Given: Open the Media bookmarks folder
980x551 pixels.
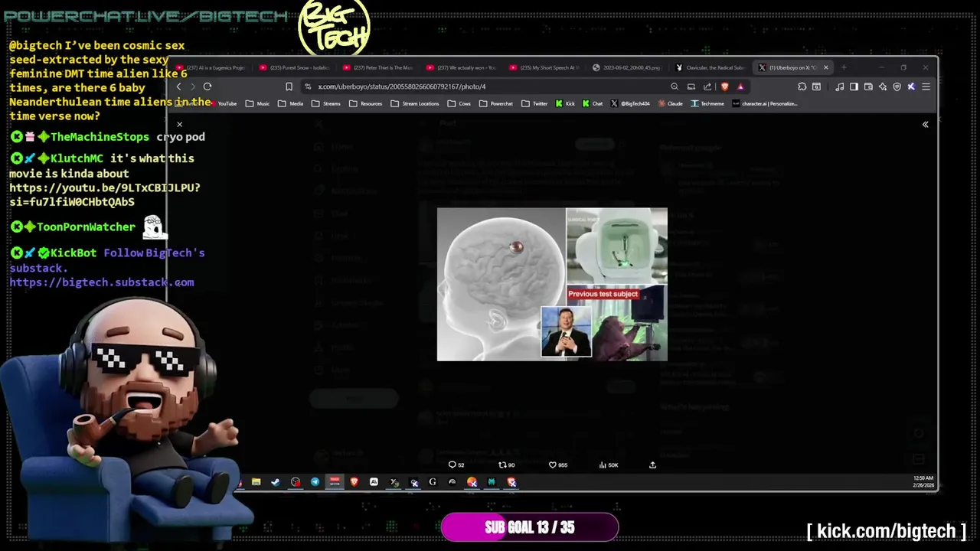Looking at the screenshot, I should click(x=291, y=103).
